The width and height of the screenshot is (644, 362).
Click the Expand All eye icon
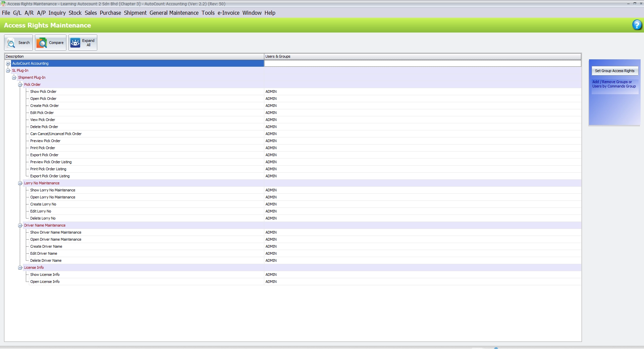click(75, 43)
